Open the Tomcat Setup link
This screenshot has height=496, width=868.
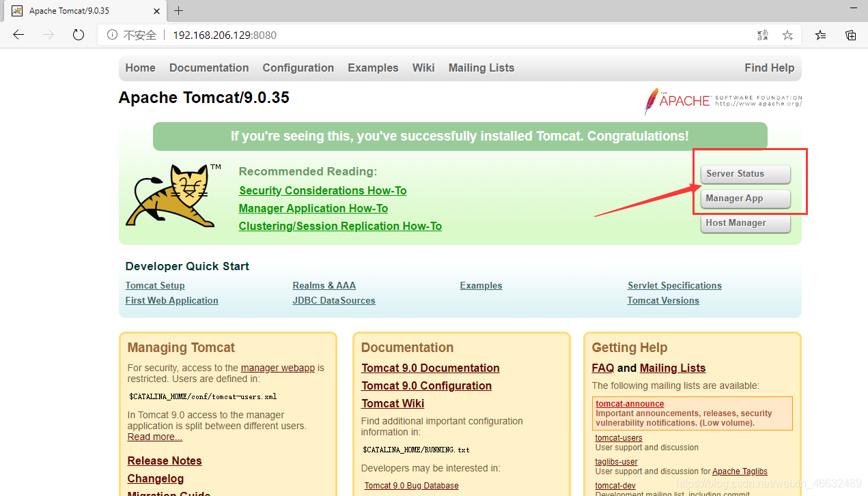point(155,285)
